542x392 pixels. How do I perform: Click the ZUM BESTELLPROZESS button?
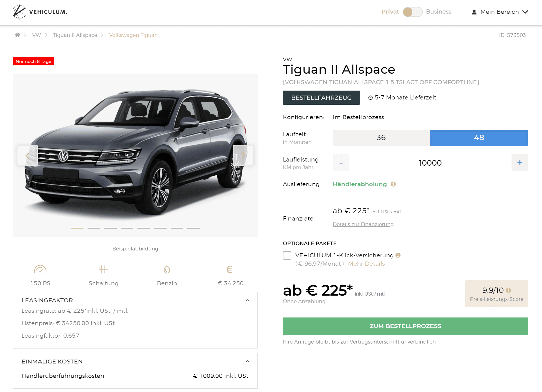coord(405,326)
